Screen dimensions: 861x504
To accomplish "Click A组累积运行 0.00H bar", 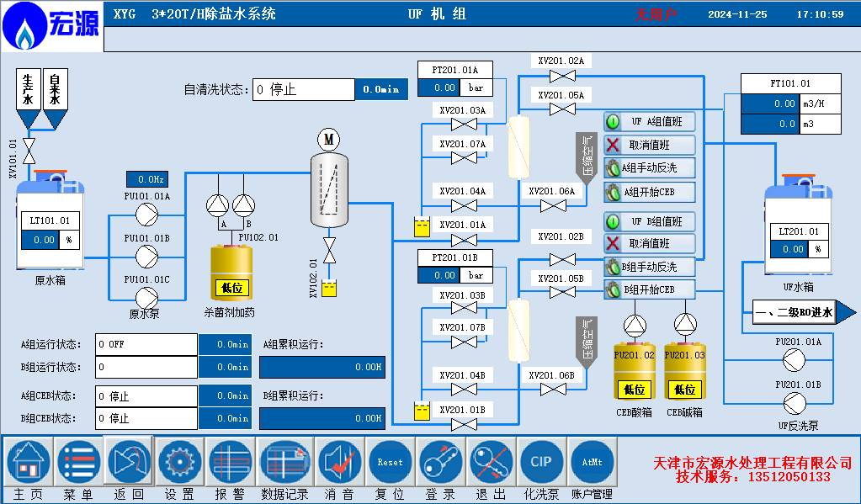I will coord(322,367).
